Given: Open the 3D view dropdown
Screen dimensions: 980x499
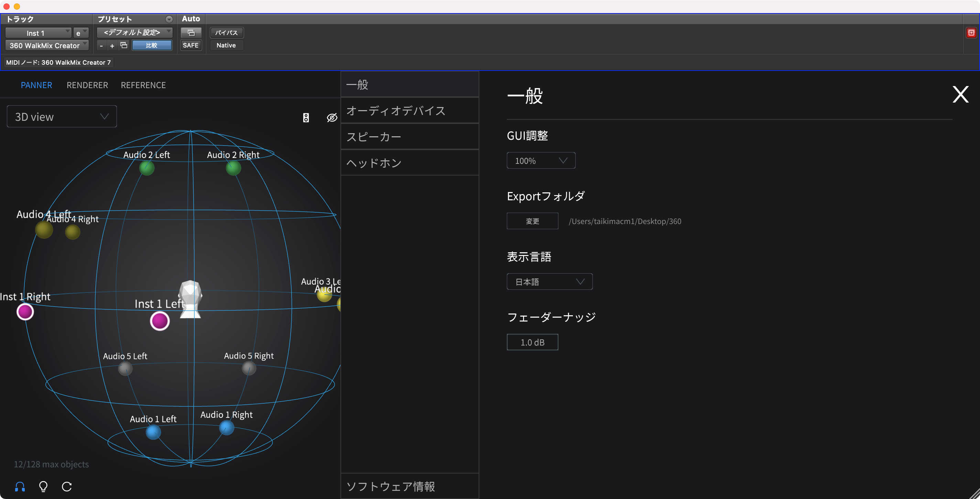Looking at the screenshot, I should pyautogui.click(x=62, y=116).
